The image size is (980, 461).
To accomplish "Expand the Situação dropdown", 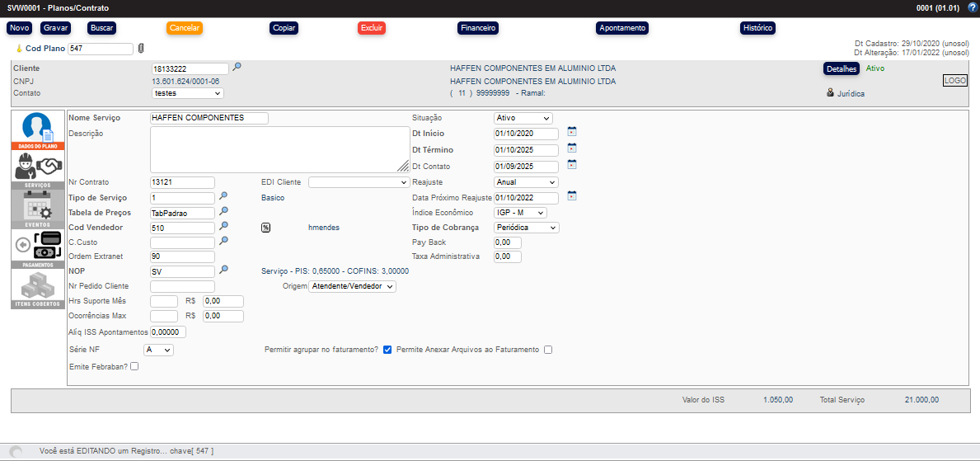I will pos(523,119).
